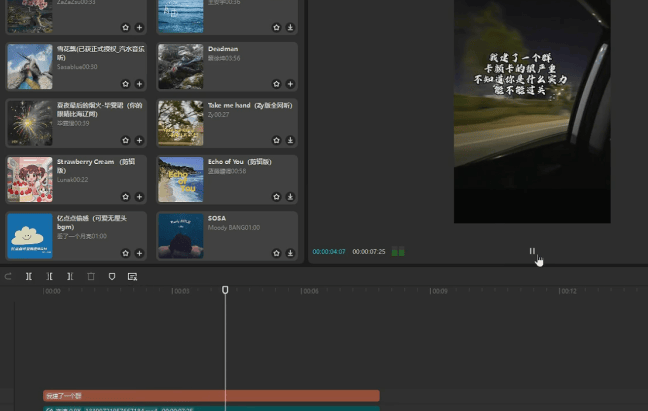Open the SOSA album cover thumbnail

coord(180,235)
